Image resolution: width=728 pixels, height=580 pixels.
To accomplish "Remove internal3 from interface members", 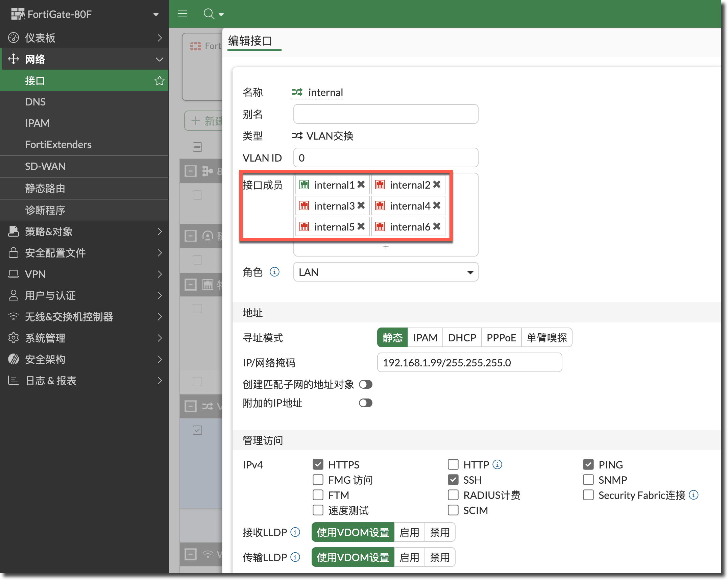I will pyautogui.click(x=361, y=205).
